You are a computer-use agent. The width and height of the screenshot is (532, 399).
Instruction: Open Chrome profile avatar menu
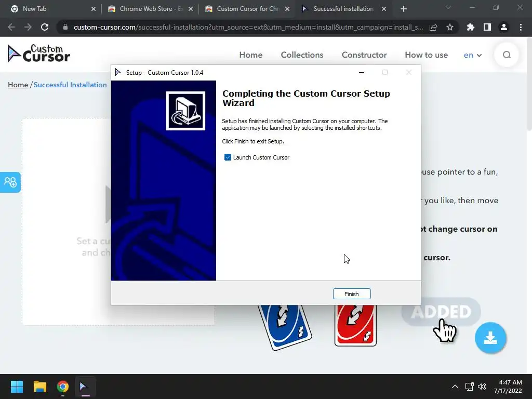(503, 27)
